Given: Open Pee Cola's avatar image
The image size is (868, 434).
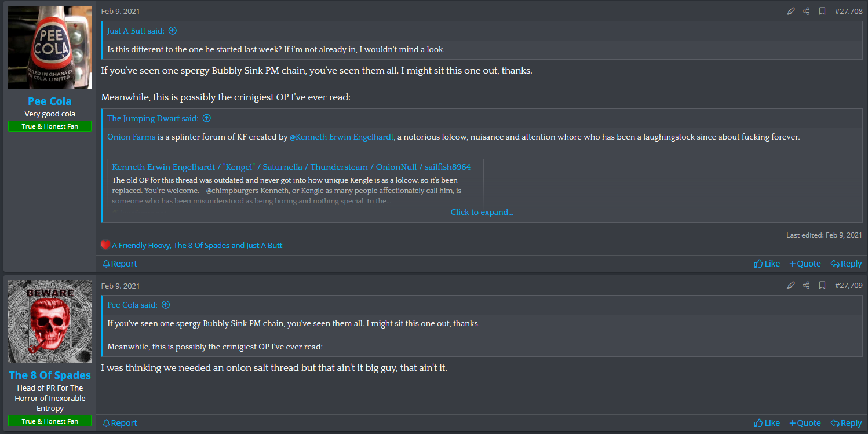Looking at the screenshot, I should [50, 48].
